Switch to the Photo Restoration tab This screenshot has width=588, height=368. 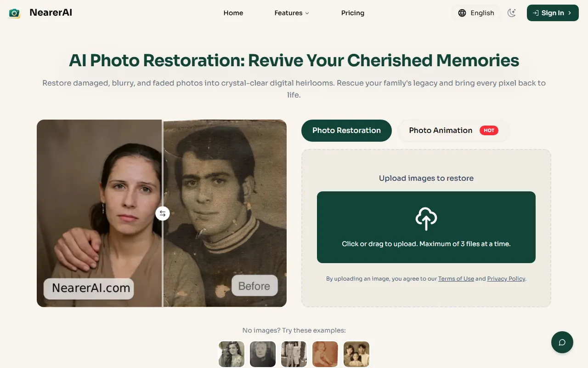click(346, 131)
